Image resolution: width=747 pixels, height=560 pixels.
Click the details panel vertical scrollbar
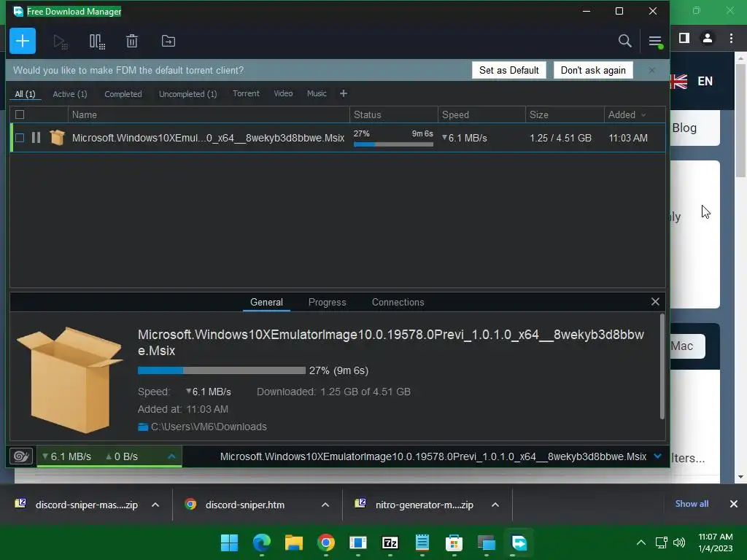point(662,366)
